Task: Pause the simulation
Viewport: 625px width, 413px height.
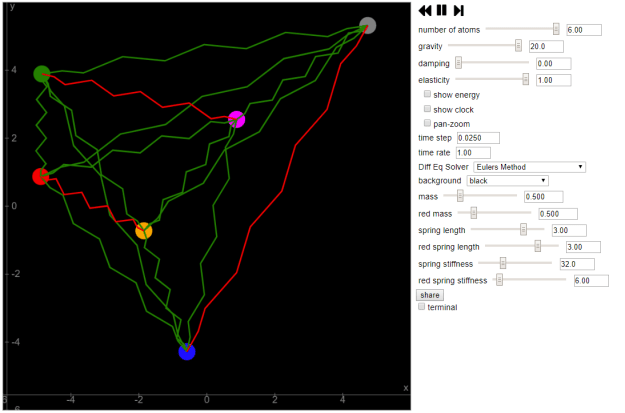Action: pos(441,10)
